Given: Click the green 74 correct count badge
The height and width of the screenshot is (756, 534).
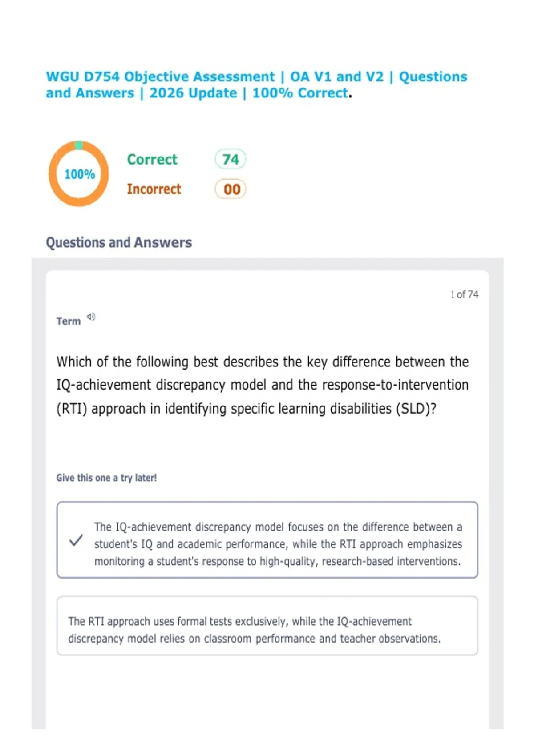Looking at the screenshot, I should [x=231, y=159].
